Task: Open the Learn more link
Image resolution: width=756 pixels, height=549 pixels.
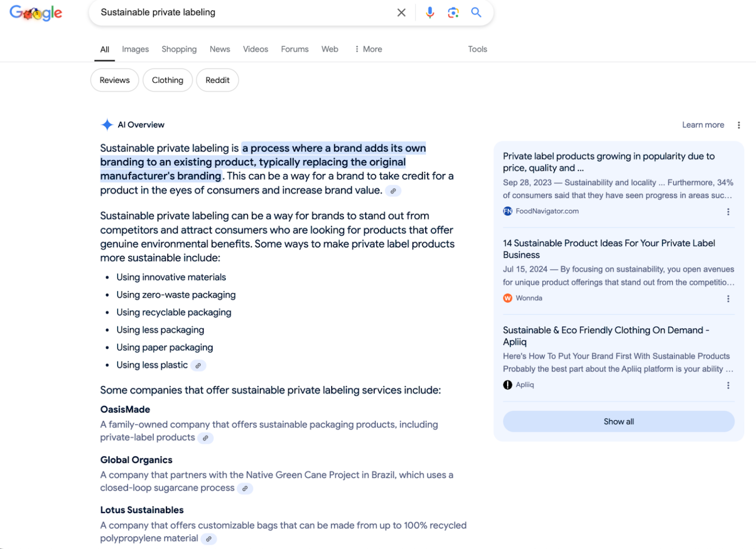Action: pos(703,124)
